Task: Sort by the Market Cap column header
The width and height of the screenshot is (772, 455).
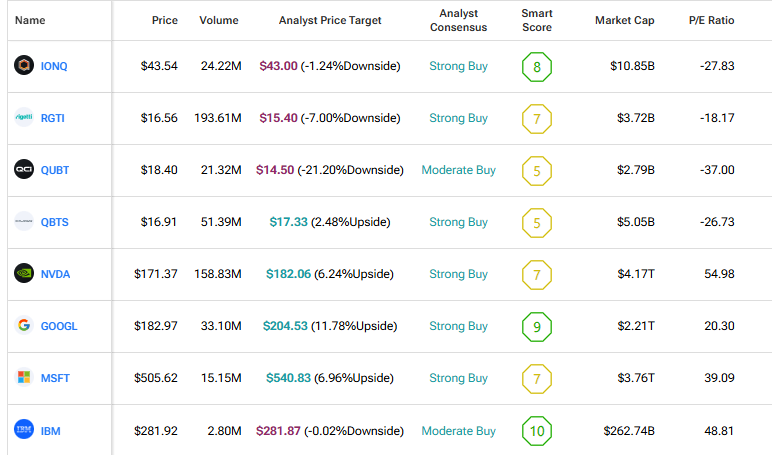Action: click(x=624, y=20)
